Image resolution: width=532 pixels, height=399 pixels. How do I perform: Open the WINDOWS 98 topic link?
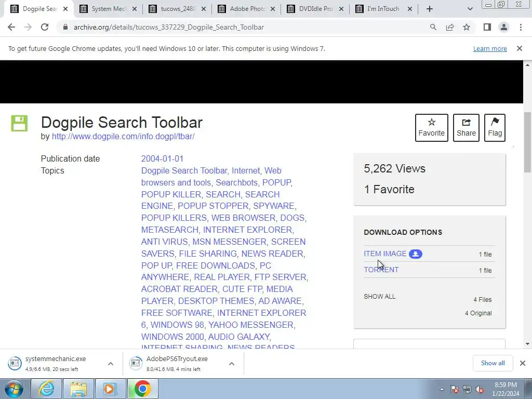177,325
